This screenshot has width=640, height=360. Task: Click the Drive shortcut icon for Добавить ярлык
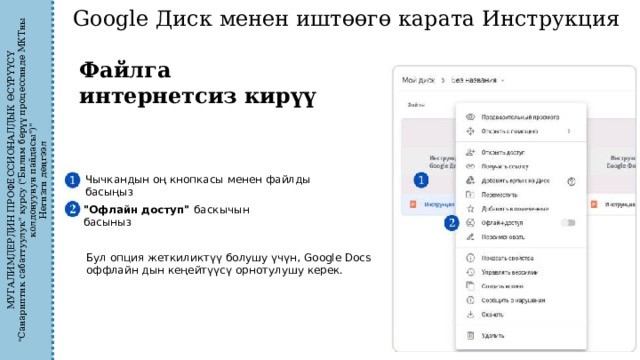pyautogui.click(x=470, y=180)
